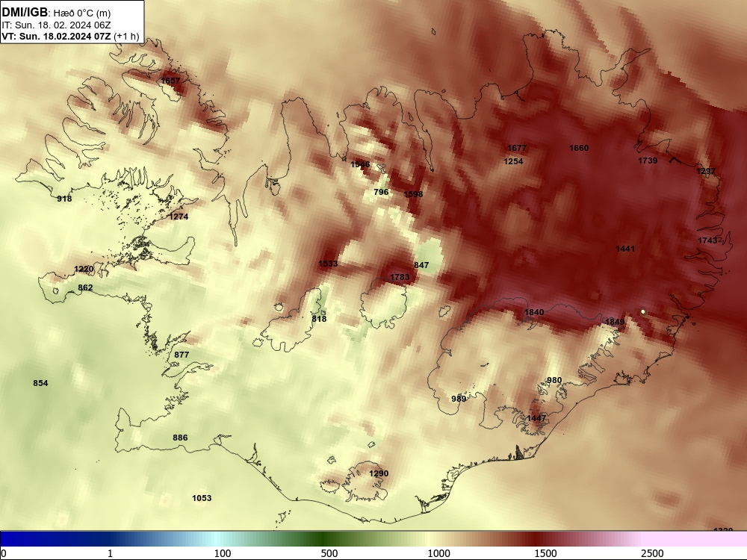The height and width of the screenshot is (560, 747).
Task: Pick the dark blue end of the color bar
Action: point(28,539)
